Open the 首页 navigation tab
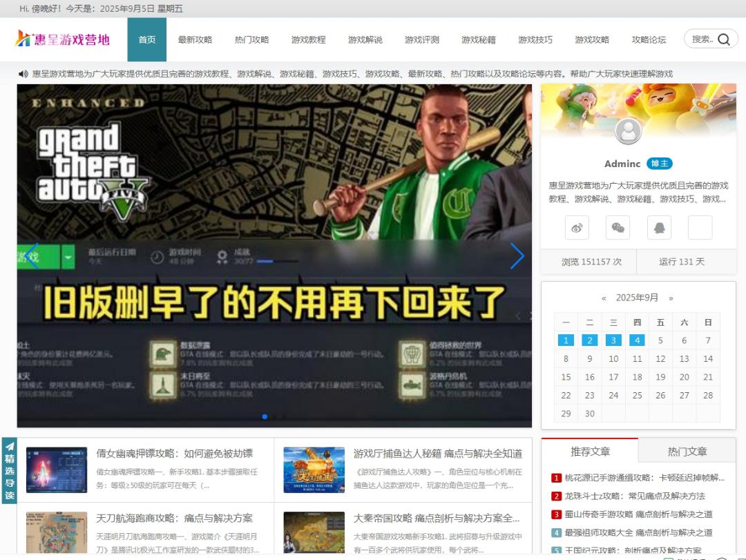746x560 pixels. (147, 39)
